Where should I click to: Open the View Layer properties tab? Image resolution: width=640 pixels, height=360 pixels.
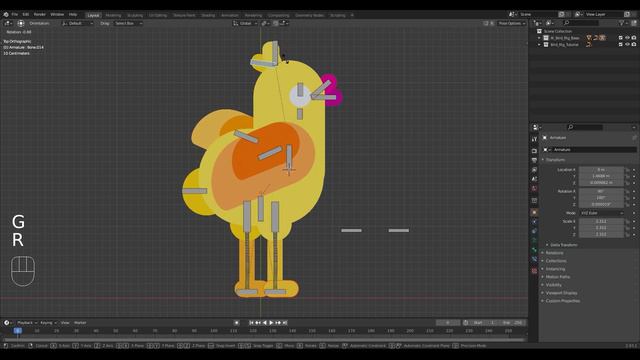click(x=534, y=170)
